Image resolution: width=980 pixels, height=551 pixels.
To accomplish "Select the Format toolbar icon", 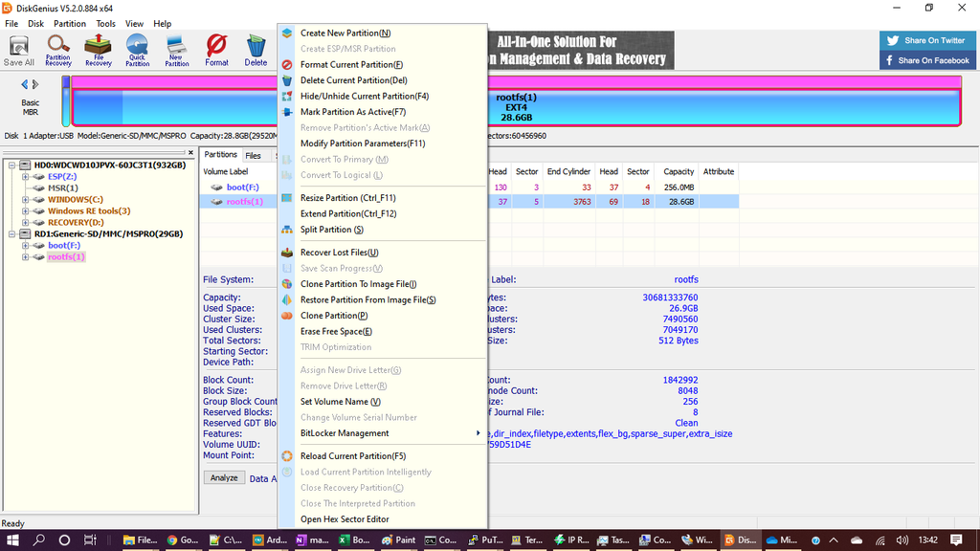I will pyautogui.click(x=216, y=48).
